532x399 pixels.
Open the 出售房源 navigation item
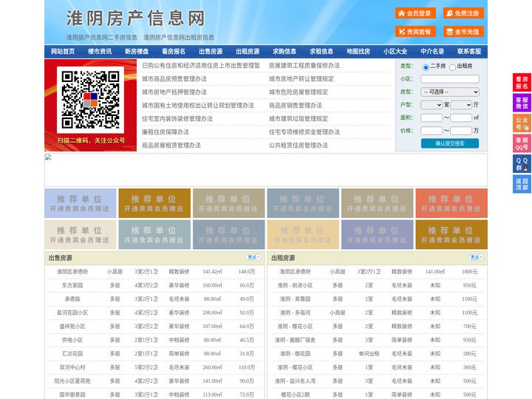click(211, 52)
